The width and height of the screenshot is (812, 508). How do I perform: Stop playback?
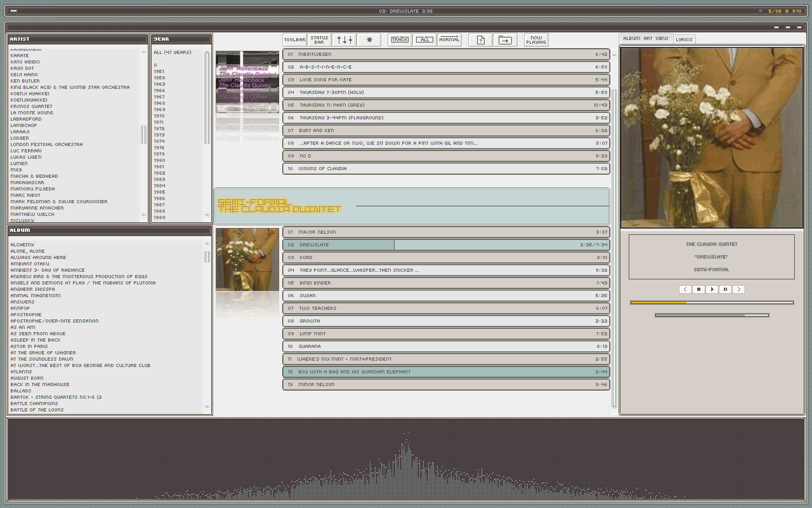point(698,290)
